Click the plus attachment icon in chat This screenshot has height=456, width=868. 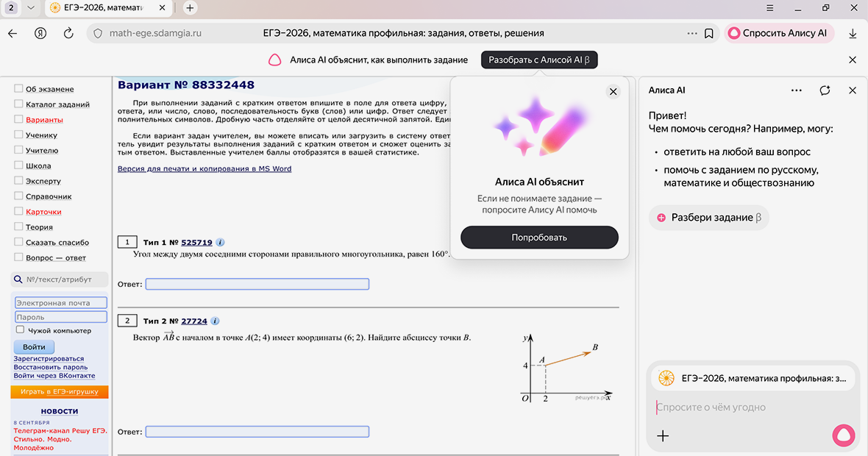pyautogui.click(x=663, y=435)
